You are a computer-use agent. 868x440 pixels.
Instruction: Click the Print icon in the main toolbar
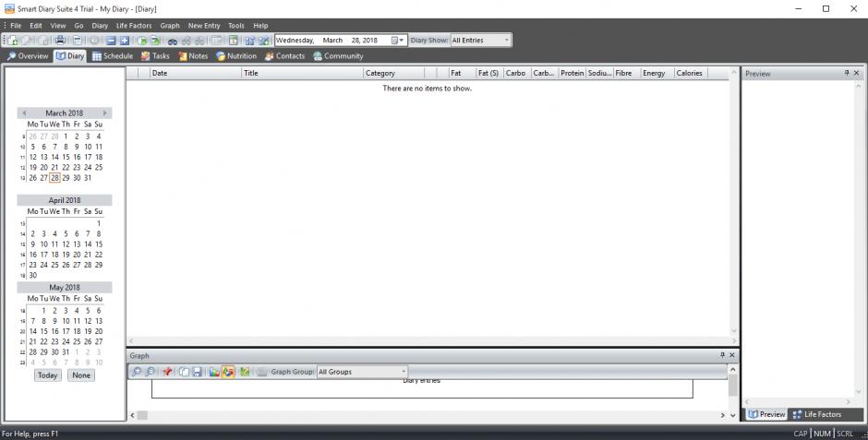tap(60, 41)
